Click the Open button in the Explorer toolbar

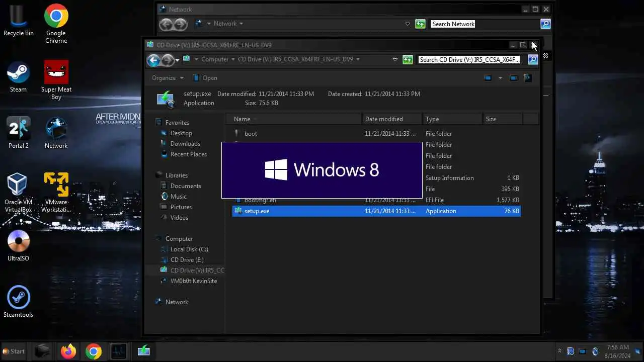pyautogui.click(x=205, y=78)
